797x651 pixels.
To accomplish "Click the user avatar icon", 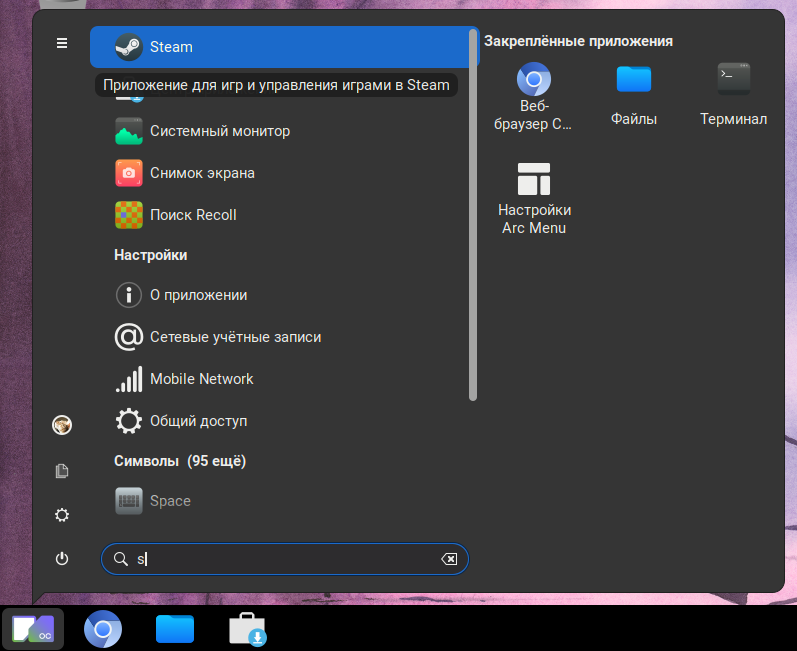I will (62, 425).
